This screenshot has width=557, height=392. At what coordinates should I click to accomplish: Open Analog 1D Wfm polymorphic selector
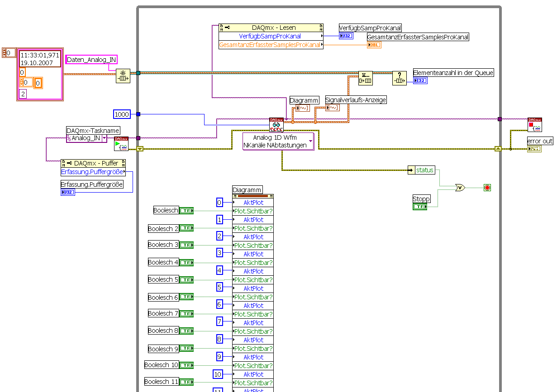coord(278,142)
